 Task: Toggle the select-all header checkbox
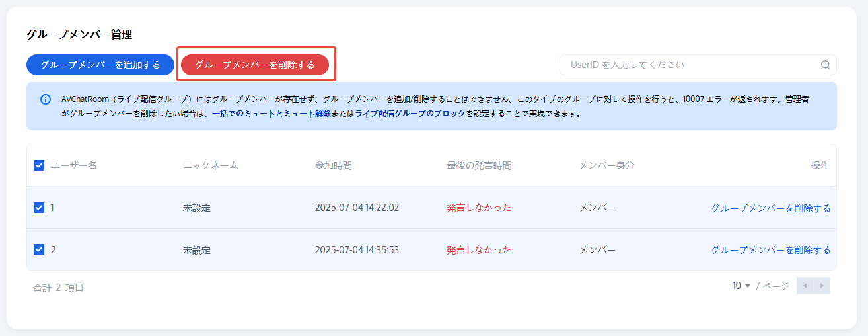[x=39, y=165]
